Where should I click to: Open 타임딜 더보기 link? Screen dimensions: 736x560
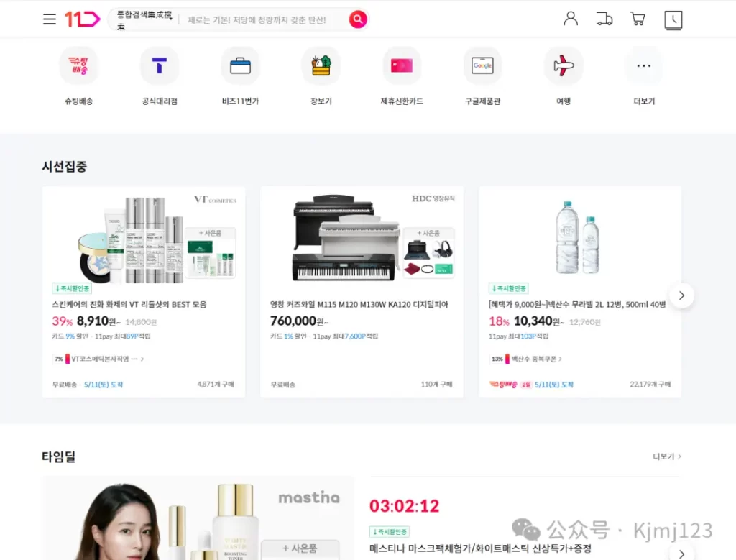667,456
